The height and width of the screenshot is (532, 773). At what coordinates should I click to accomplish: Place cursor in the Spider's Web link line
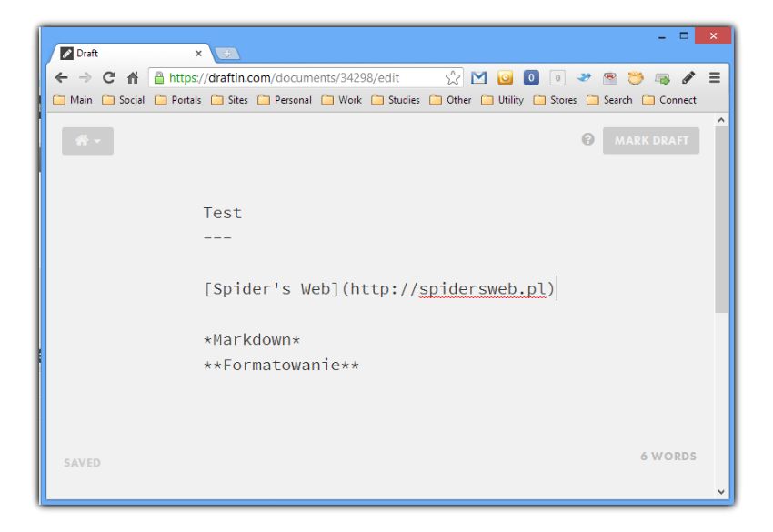(x=379, y=288)
